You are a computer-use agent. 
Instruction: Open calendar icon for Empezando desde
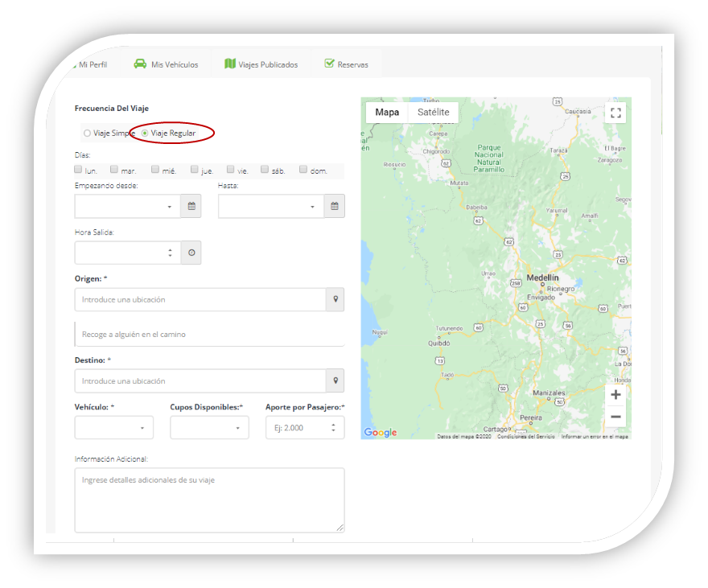point(191,206)
